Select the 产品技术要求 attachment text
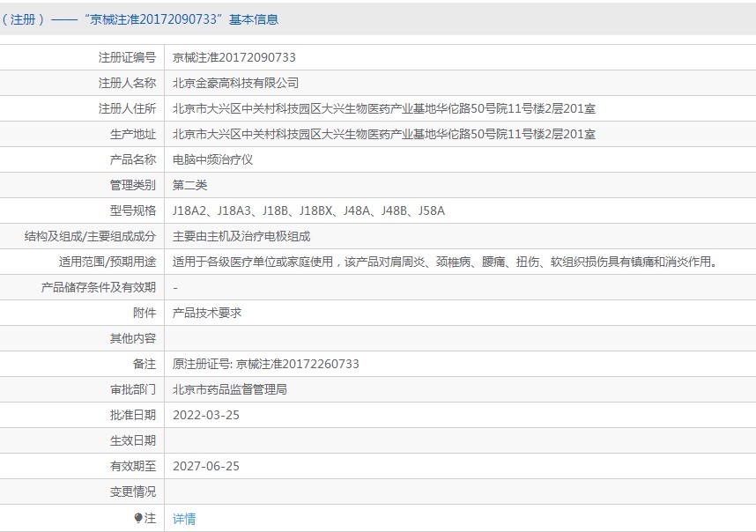The image size is (756, 532). [207, 313]
